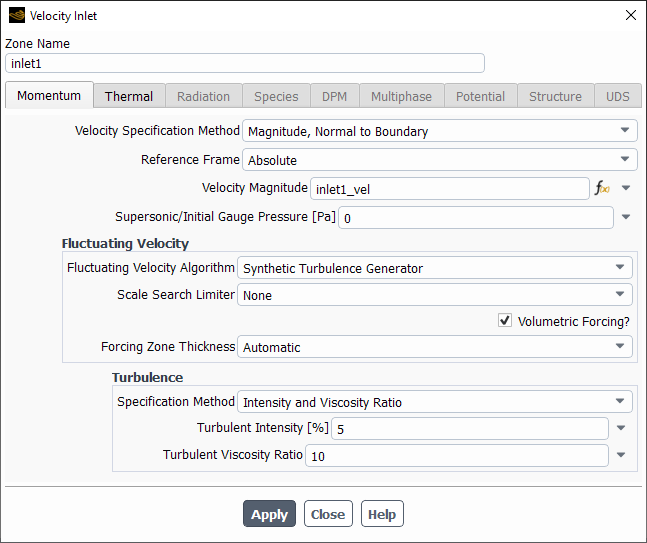Expand options arrow for Supersonic/Initial Gauge Pressure
Image resolution: width=647 pixels, height=543 pixels.
pyautogui.click(x=626, y=216)
